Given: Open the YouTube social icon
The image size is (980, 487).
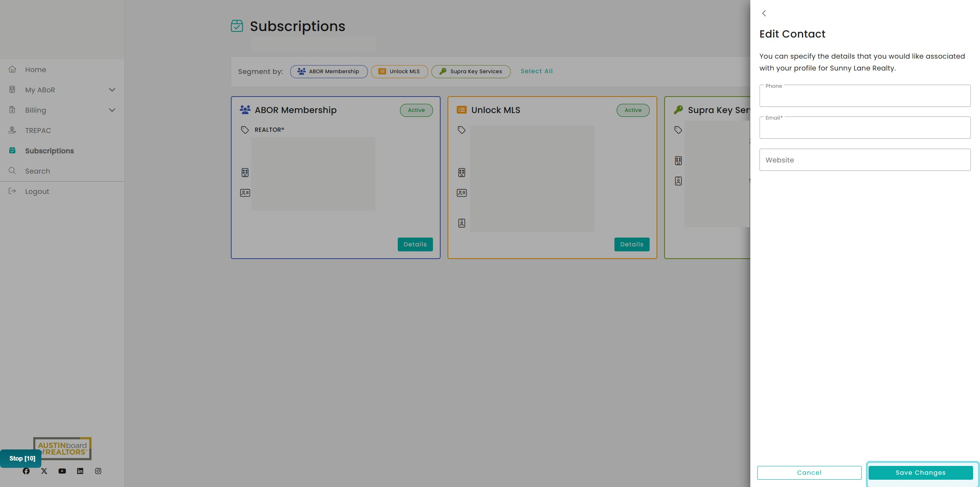Looking at the screenshot, I should pyautogui.click(x=62, y=471).
